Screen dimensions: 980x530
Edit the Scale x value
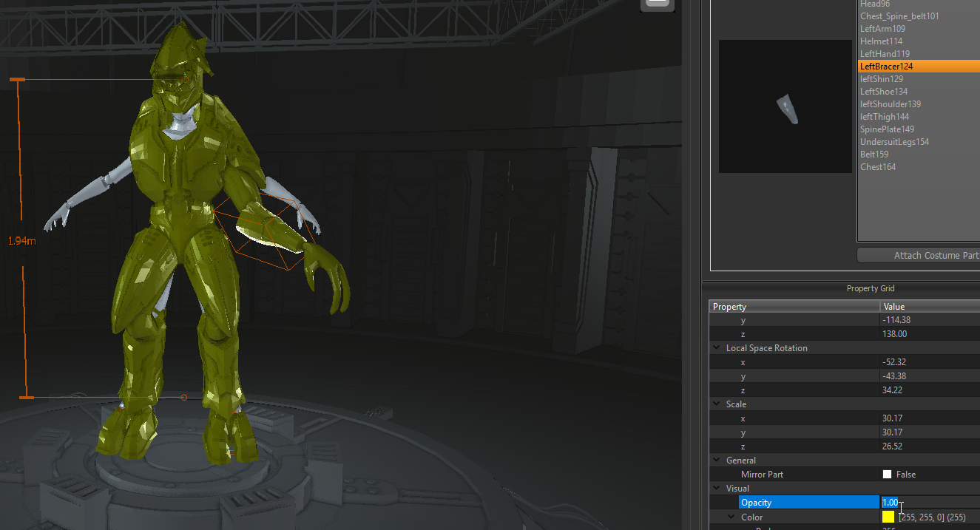pos(930,418)
